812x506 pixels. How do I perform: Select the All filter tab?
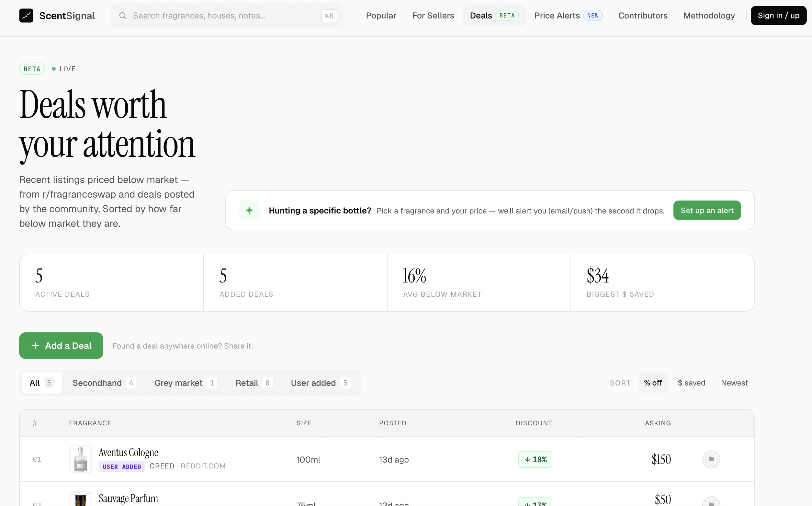(42, 383)
